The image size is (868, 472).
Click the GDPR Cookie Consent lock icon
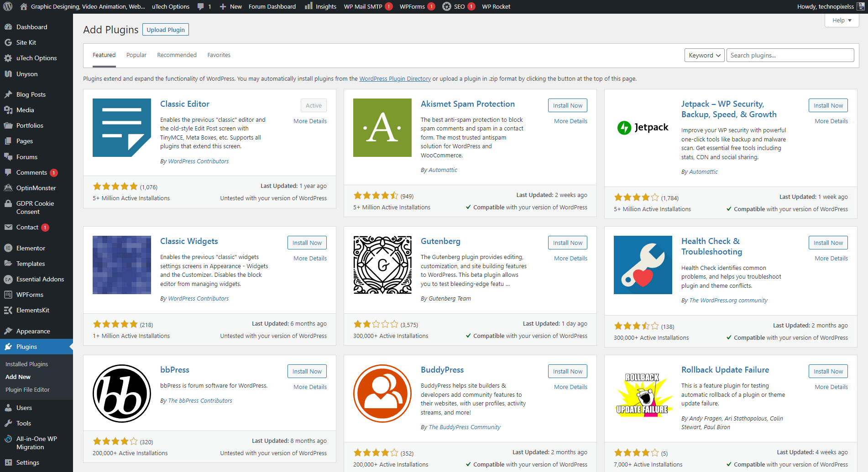point(8,204)
